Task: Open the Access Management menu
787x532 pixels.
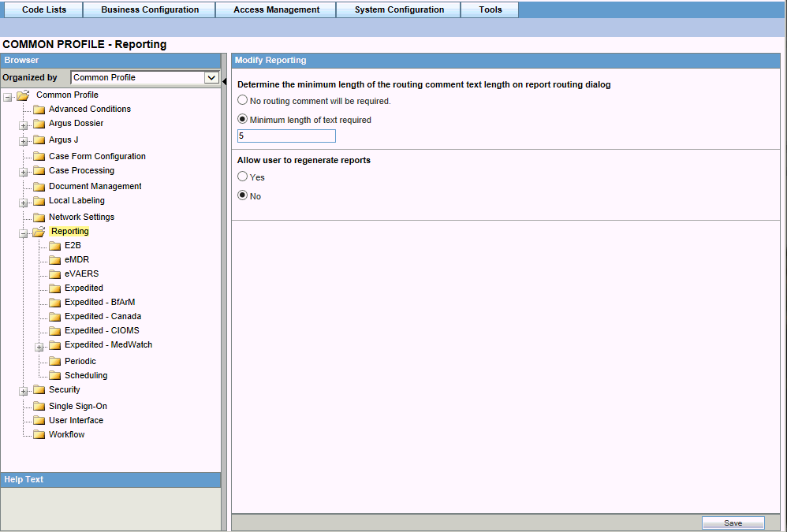Action: [x=276, y=9]
